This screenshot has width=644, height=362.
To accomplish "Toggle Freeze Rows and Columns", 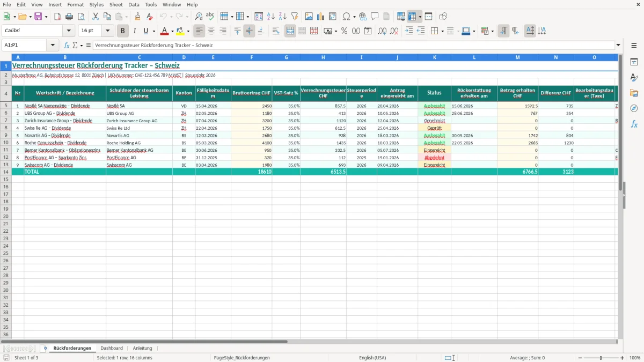I will 412,17.
